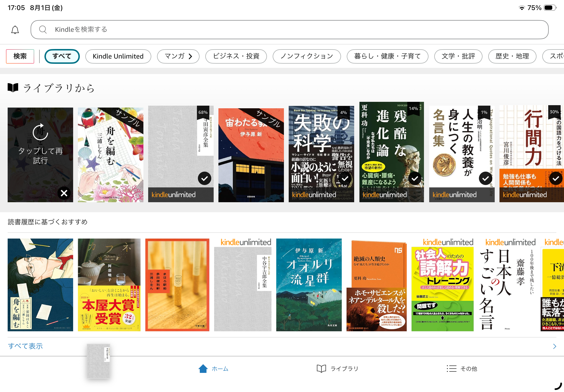The image size is (564, 392).
Task: Open recommended まほろ駅前多田便利軒 cover
Action: coord(177,285)
